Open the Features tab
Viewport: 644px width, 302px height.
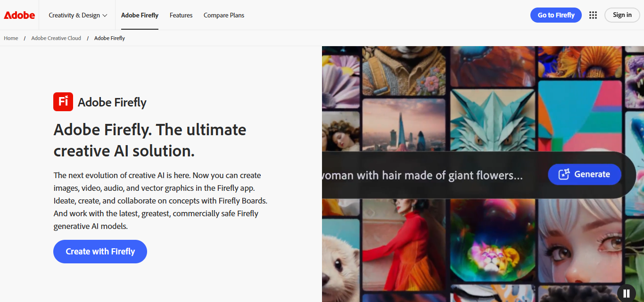[x=181, y=15]
